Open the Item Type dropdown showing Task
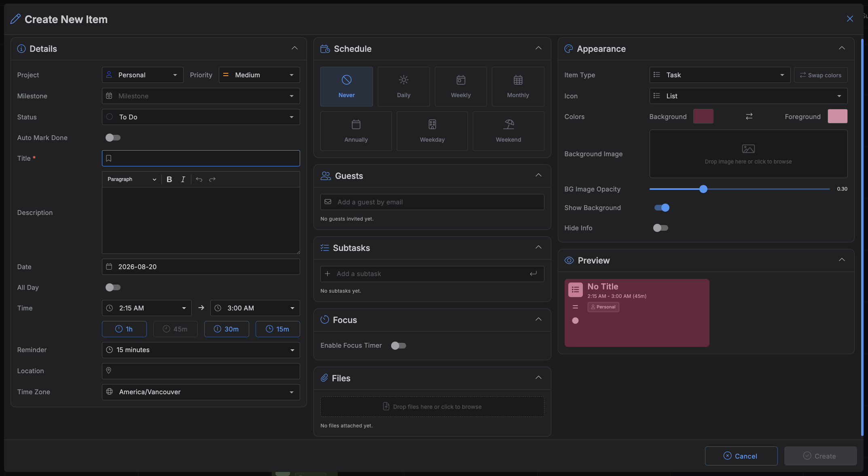The width and height of the screenshot is (868, 476). (720, 75)
